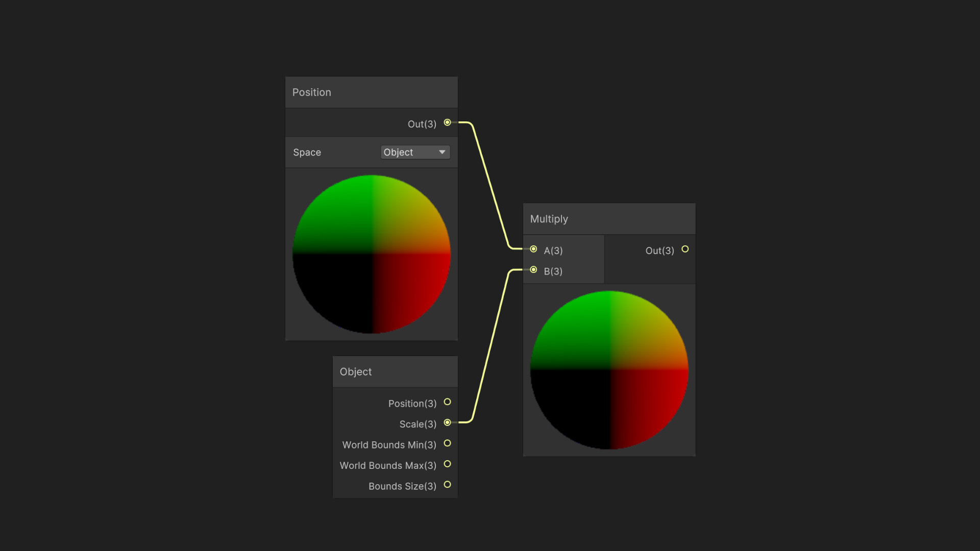Click the Object node Scale(3) port

447,422
